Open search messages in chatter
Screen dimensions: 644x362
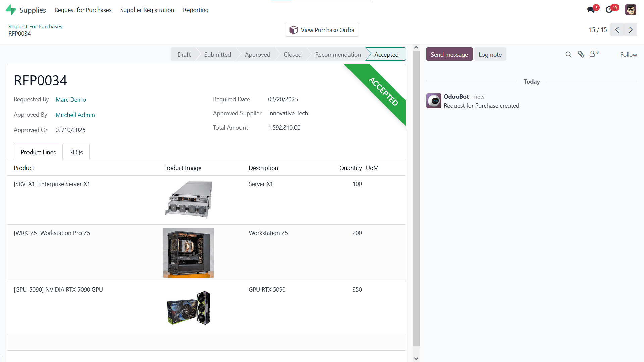568,54
